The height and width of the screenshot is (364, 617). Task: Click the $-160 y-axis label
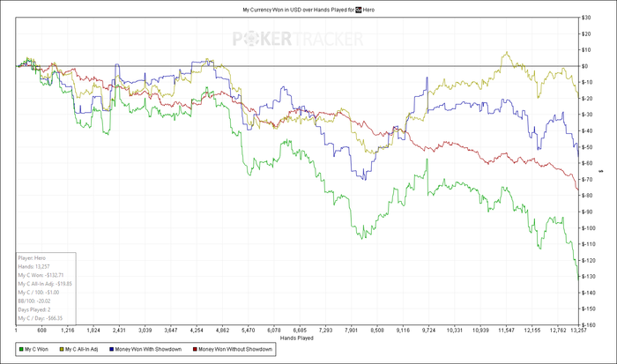click(x=588, y=325)
